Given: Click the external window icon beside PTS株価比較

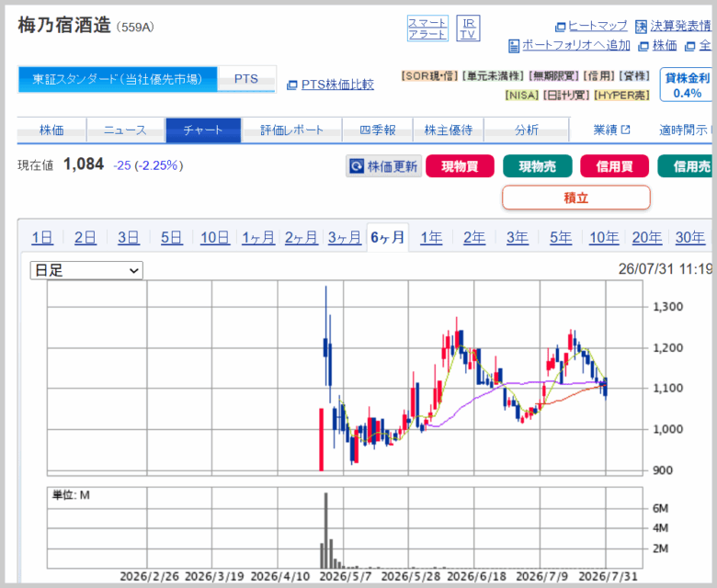Looking at the screenshot, I should coord(291,85).
